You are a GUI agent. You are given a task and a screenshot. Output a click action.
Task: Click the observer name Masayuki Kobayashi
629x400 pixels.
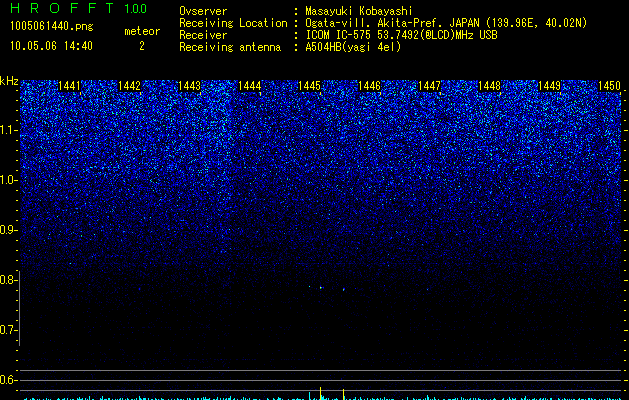coord(359,11)
